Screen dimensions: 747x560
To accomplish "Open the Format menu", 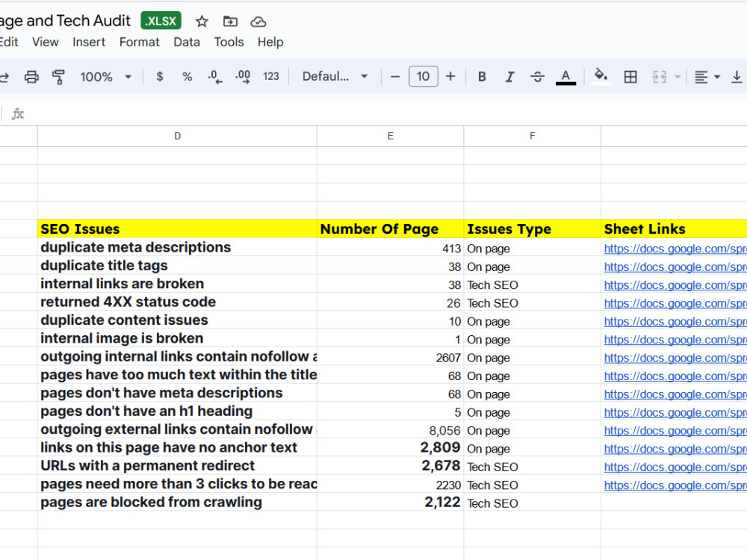I will coord(139,42).
